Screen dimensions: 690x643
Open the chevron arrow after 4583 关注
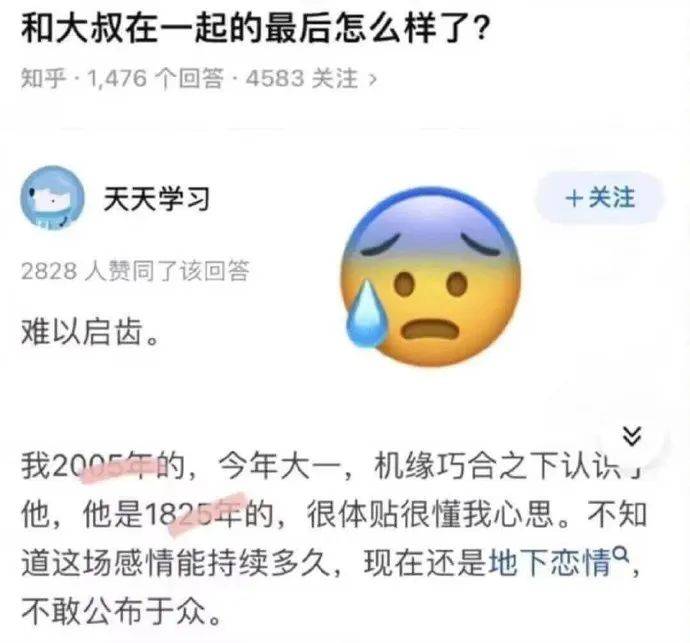point(372,80)
